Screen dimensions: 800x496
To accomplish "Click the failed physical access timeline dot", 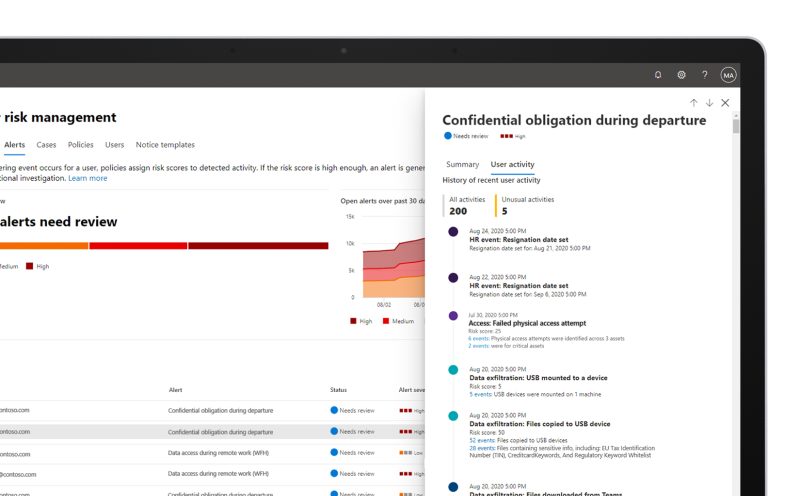I will point(453,316).
